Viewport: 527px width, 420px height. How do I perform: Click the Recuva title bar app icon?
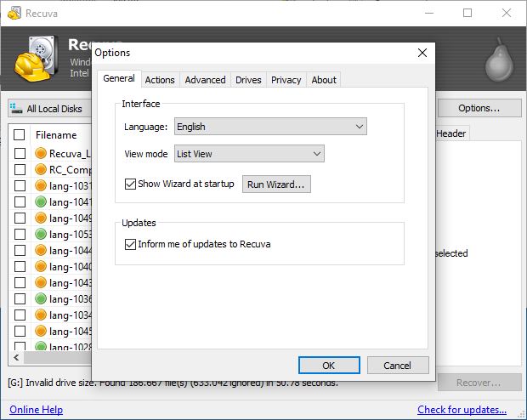(14, 13)
